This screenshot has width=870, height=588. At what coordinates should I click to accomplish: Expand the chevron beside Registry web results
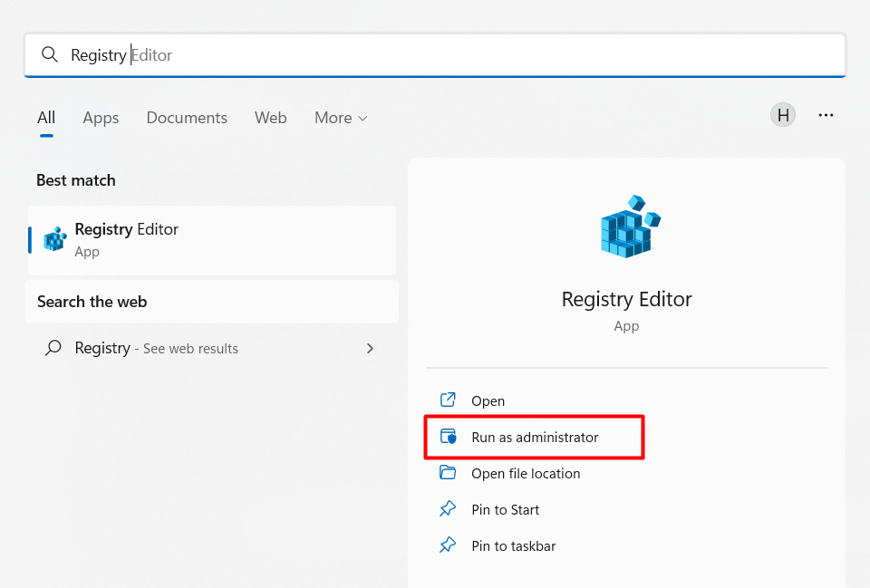370,349
